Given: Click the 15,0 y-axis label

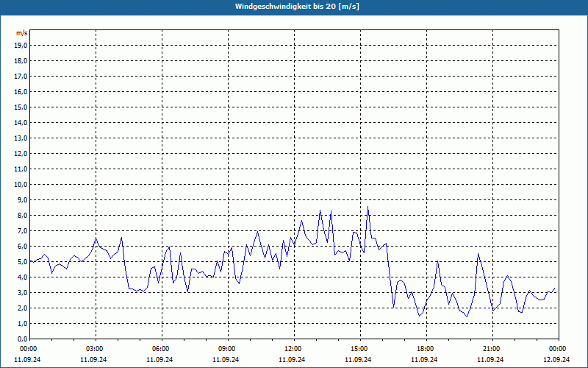Looking at the screenshot, I should click(21, 107).
